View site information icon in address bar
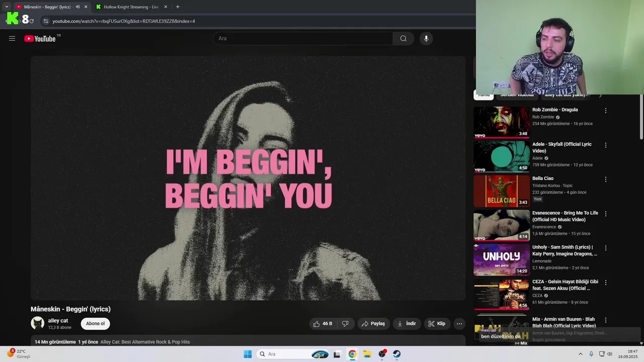 46,21
